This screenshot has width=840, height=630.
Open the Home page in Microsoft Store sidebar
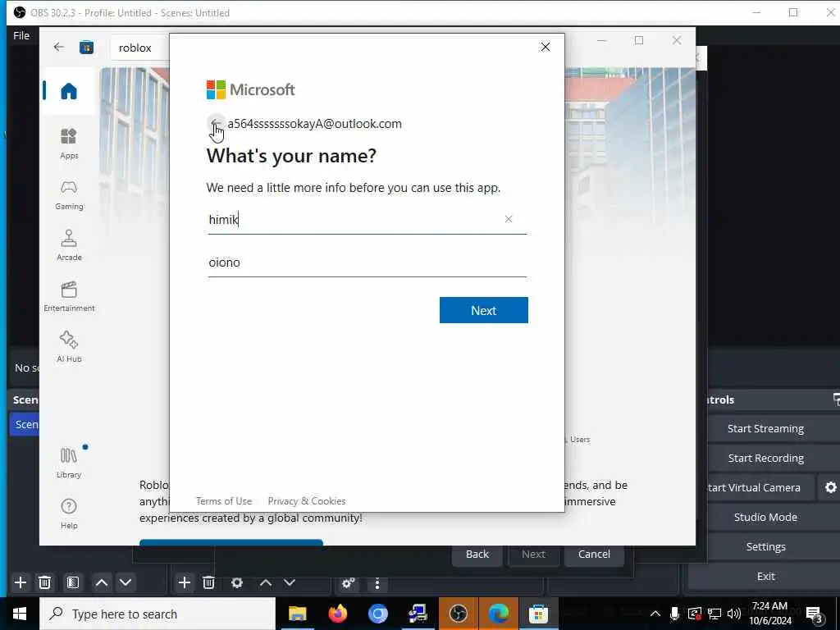pyautogui.click(x=69, y=91)
